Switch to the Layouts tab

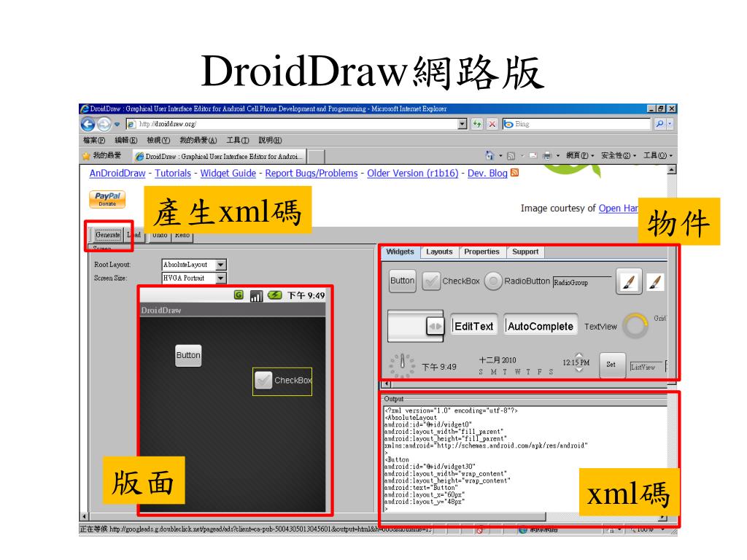coord(439,252)
